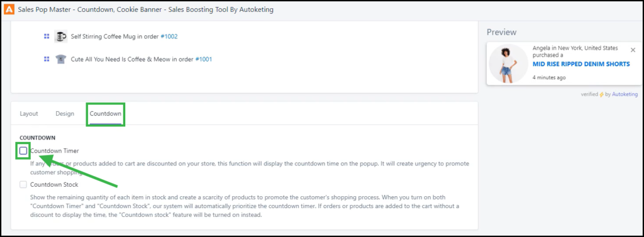Click the orange Autoketing logo icon
The height and width of the screenshot is (237, 644).
(9, 9)
